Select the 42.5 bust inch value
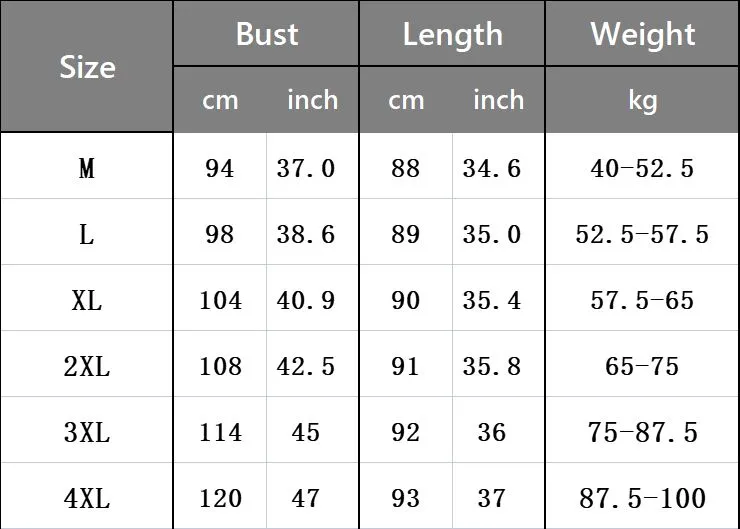Screen dimensions: 740x529 tap(306, 366)
